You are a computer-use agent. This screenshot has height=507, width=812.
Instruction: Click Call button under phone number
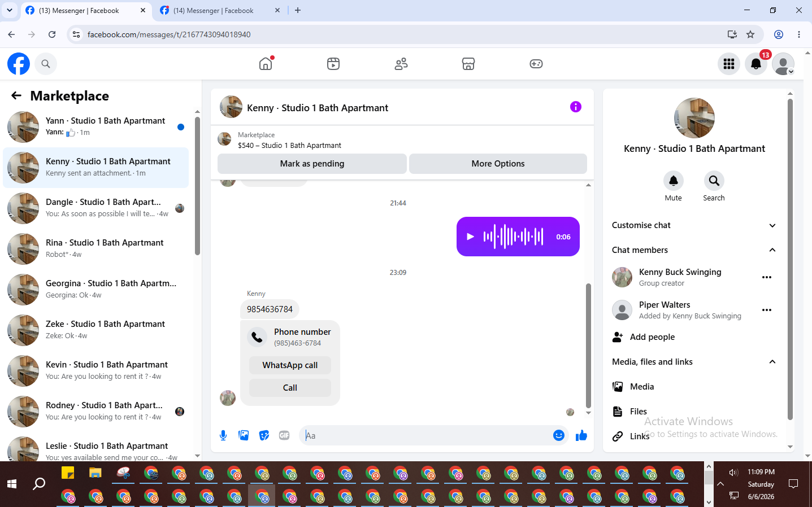290,388
